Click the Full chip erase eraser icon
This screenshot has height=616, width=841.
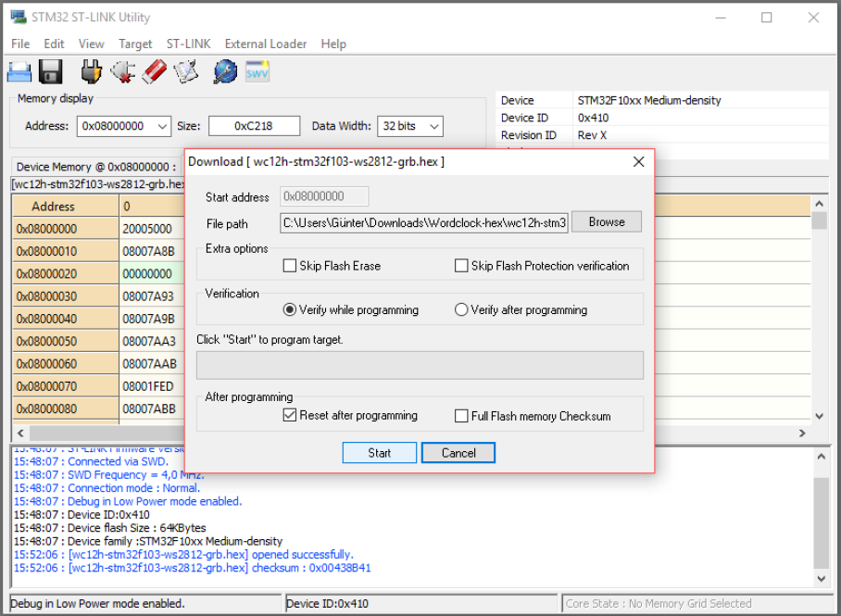point(154,72)
